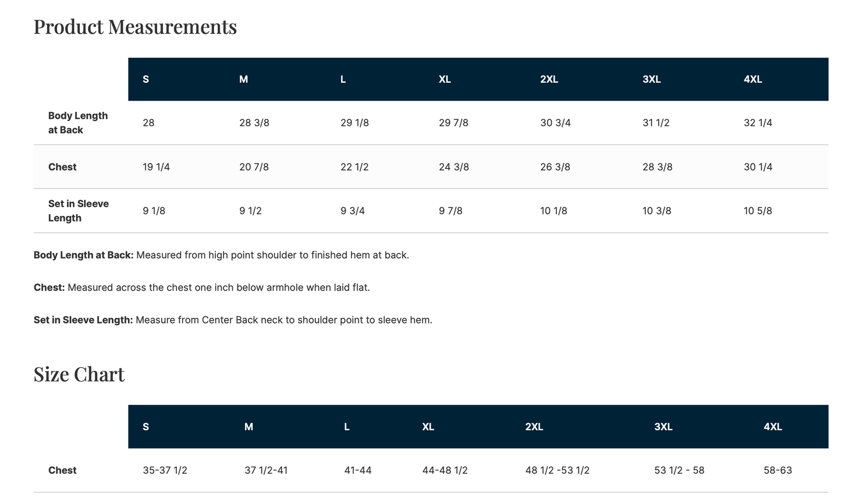This screenshot has width=841, height=504.
Task: Click the Size Chart heading
Action: (79, 374)
